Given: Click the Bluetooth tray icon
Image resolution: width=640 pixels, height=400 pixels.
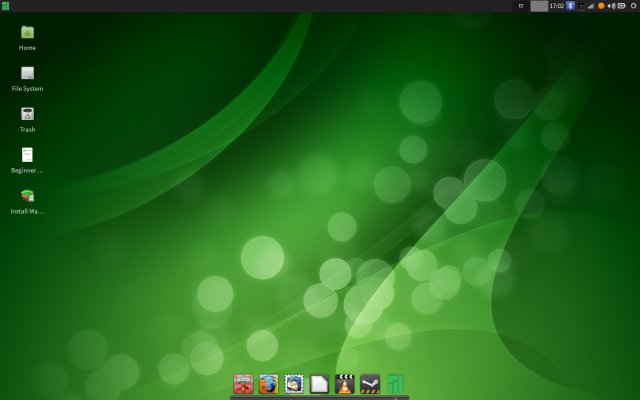Looking at the screenshot, I should pos(571,6).
